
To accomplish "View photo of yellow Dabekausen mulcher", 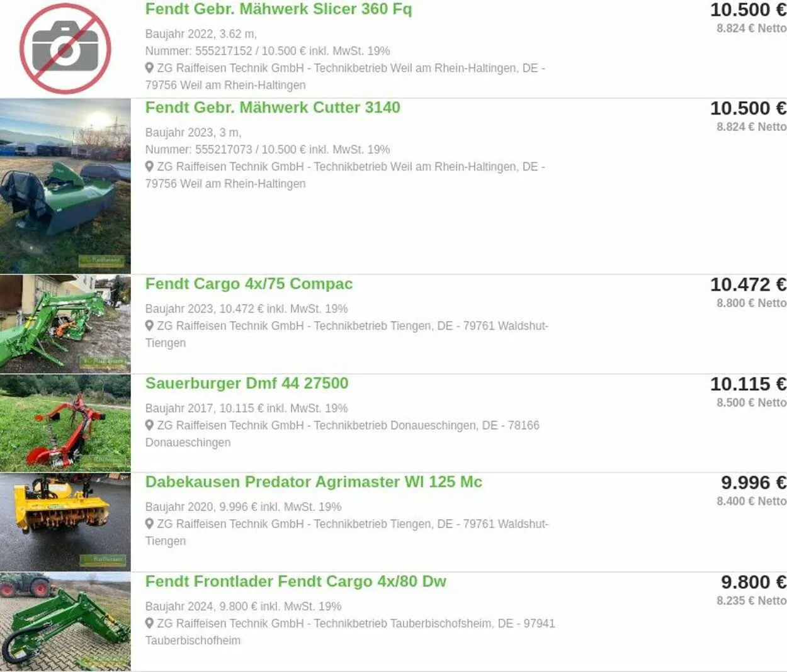I will point(65,522).
